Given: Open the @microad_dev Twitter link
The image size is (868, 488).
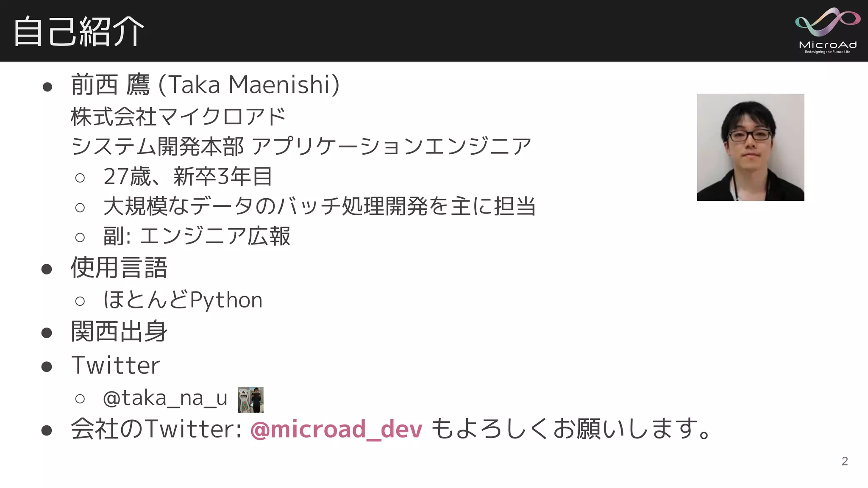Looking at the screenshot, I should (336, 429).
